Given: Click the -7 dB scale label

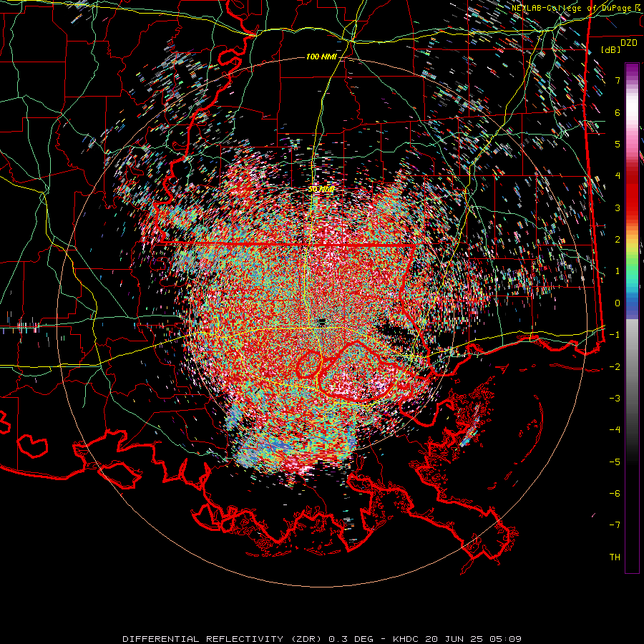Looking at the screenshot, I should (615, 525).
